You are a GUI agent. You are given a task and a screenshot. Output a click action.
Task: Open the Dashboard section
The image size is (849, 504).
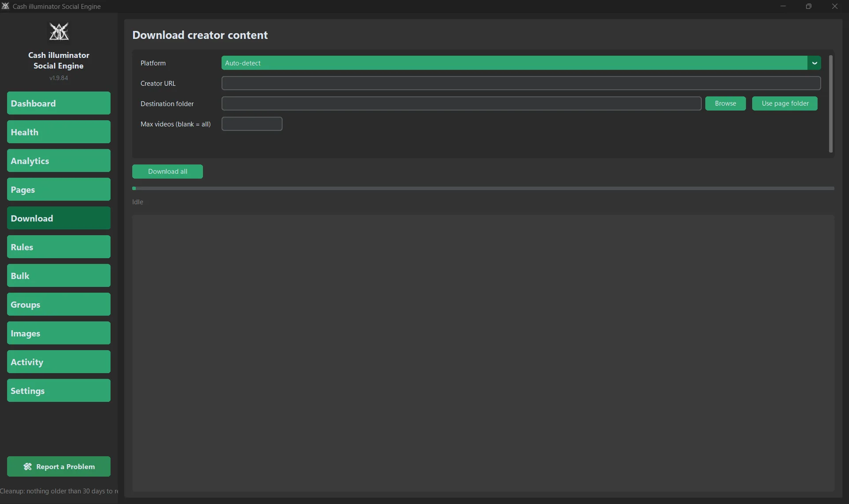(x=59, y=103)
